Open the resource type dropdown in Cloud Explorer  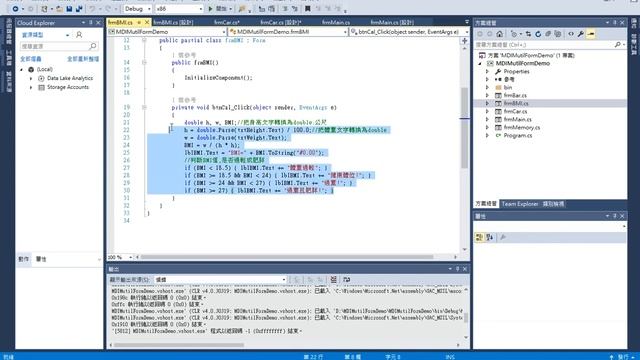point(45,35)
